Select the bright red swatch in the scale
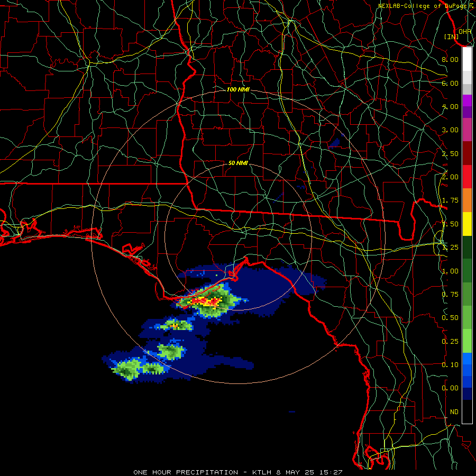Viewport: 476px width, 476px height. click(467, 177)
